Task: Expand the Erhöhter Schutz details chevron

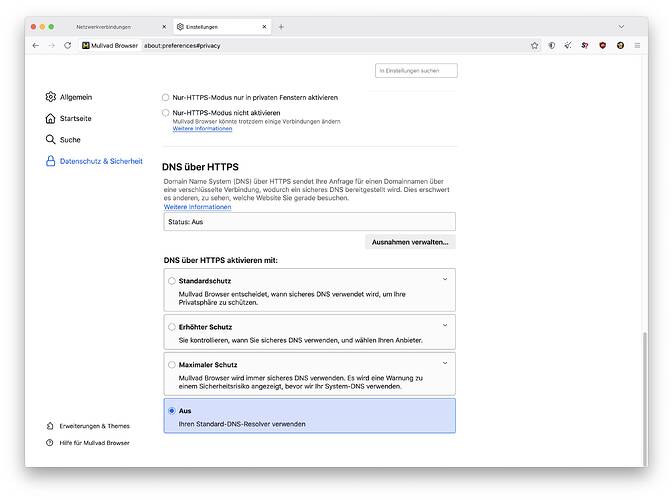Action: click(445, 326)
